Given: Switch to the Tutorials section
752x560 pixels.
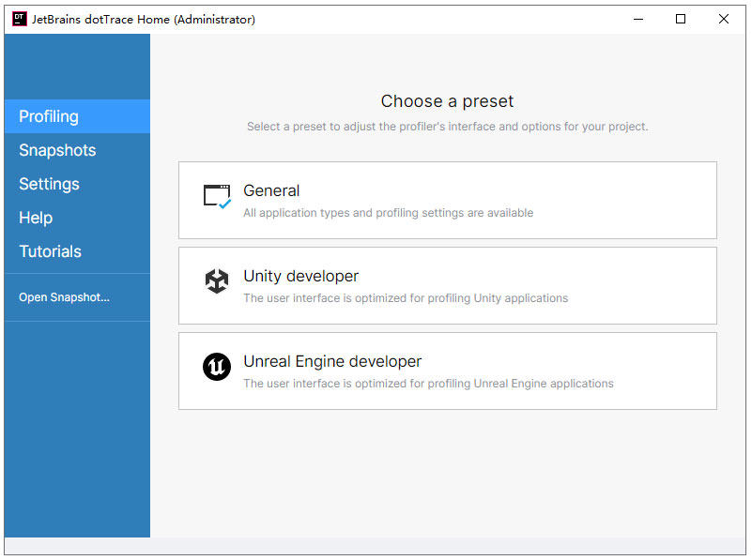Looking at the screenshot, I should [x=77, y=251].
